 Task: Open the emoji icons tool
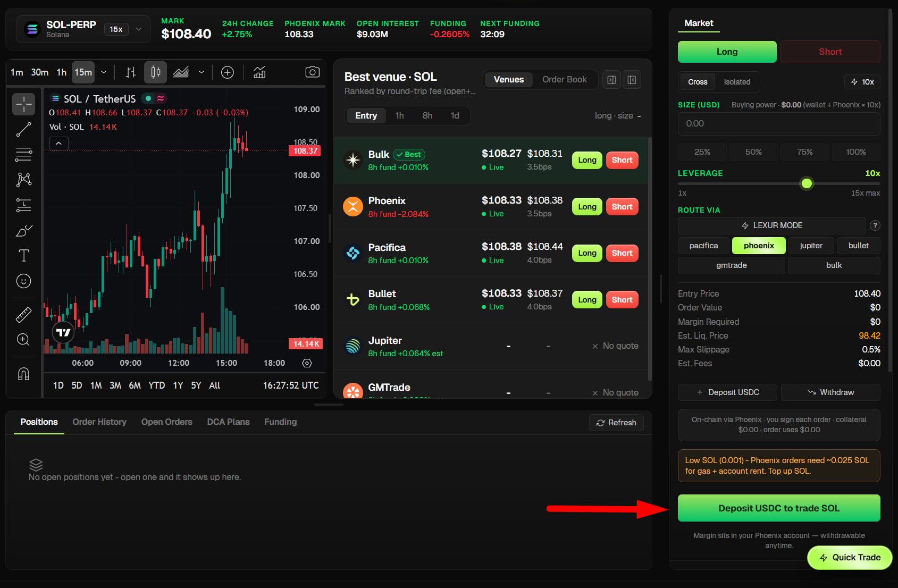(23, 281)
